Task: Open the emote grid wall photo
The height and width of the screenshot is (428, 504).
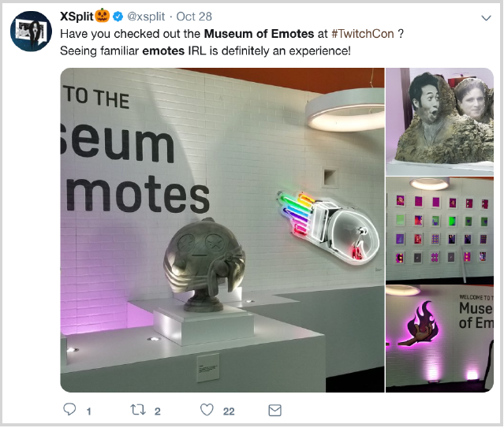Action: tap(439, 230)
